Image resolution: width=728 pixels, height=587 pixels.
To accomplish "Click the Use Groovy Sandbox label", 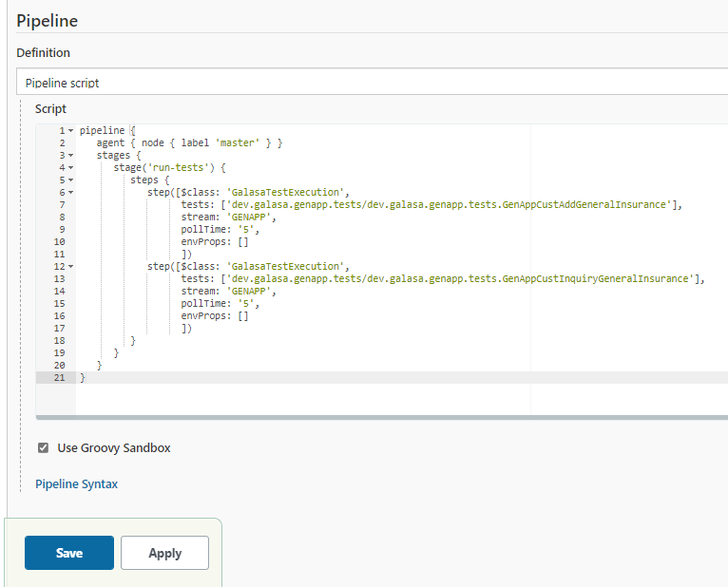I will (114, 447).
